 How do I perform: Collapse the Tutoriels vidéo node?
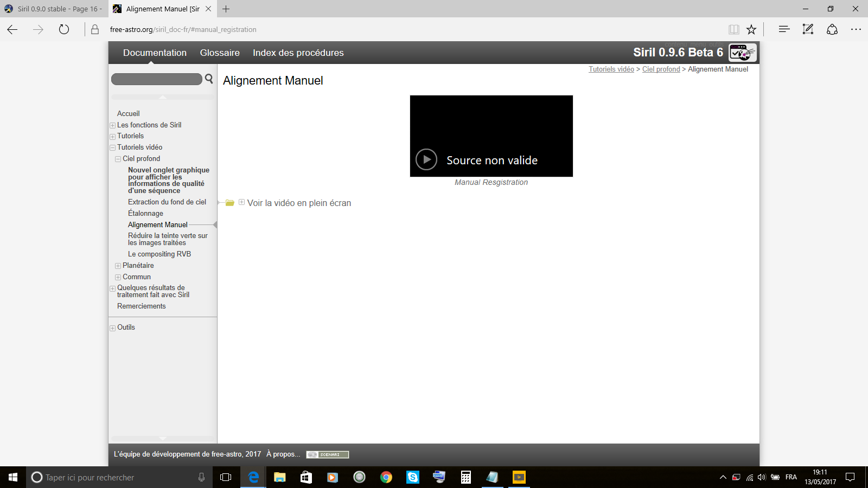coord(112,147)
